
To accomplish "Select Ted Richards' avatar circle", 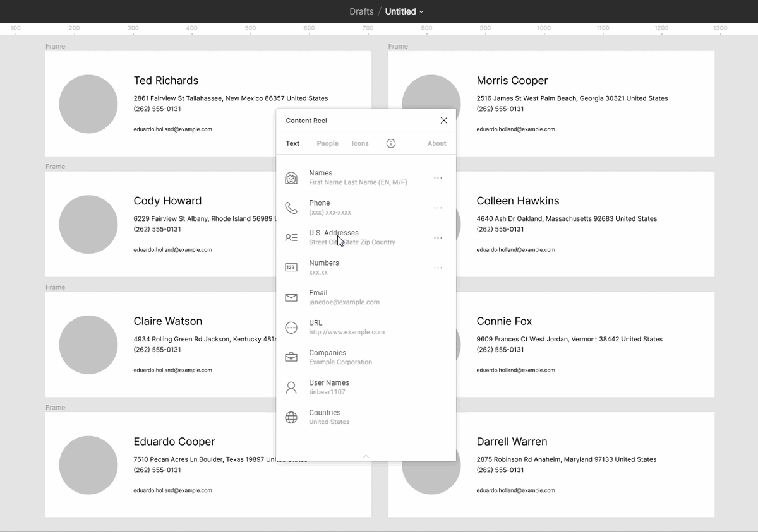I will pyautogui.click(x=88, y=104).
